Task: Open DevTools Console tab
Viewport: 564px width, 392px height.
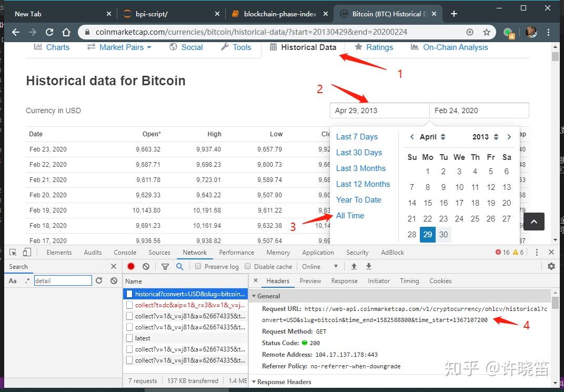Action: coord(125,253)
